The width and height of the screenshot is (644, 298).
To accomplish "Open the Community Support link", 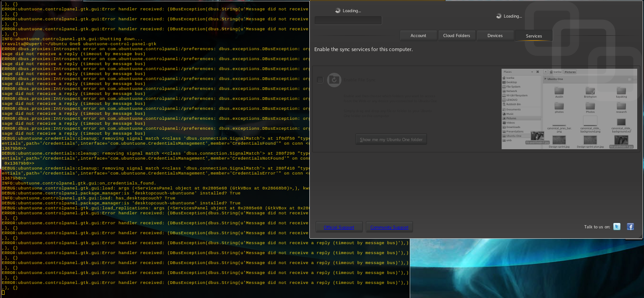I will click(389, 227).
